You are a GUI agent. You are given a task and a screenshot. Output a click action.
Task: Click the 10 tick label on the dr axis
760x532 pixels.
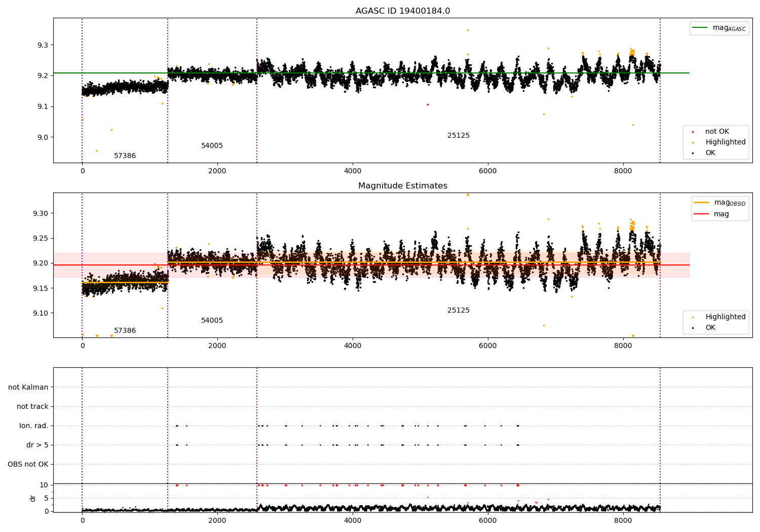coord(44,485)
